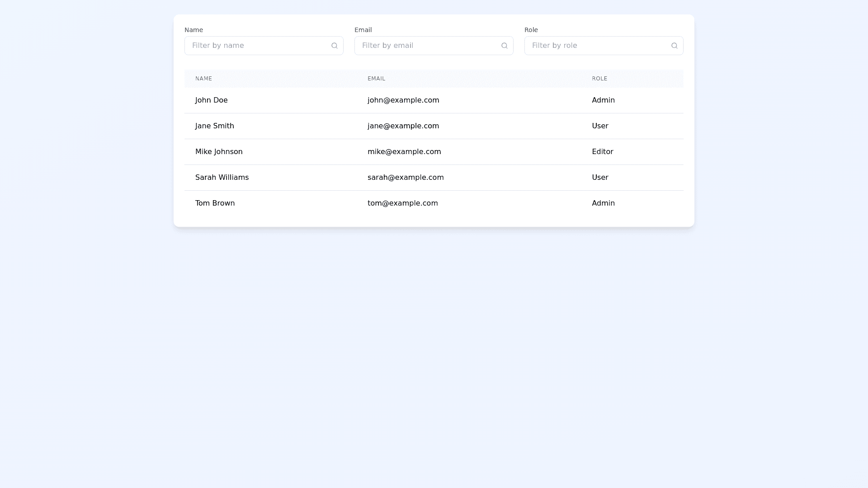
Task: Click Tom Brown's Admin role cell
Action: pos(603,203)
